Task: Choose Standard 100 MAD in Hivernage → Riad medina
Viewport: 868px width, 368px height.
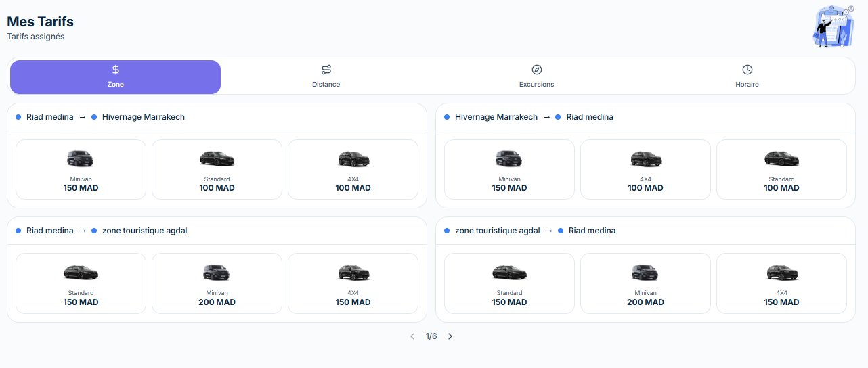Action: pos(781,170)
